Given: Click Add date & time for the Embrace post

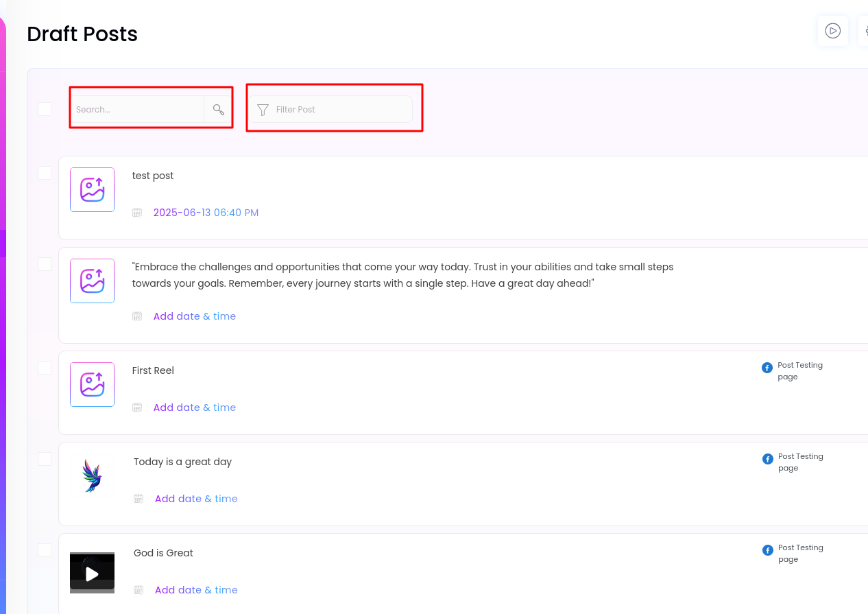Looking at the screenshot, I should 195,316.
